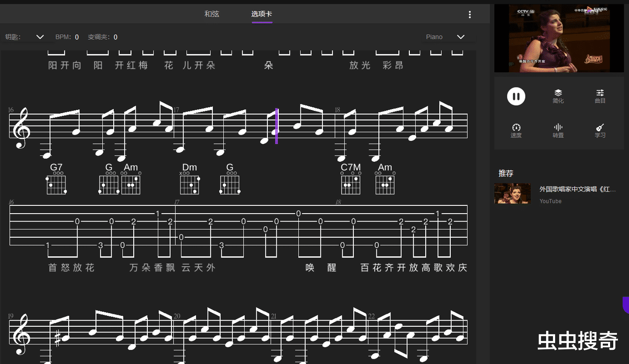Click the lyric text 放光 彩昂
Image resolution: width=629 pixels, height=364 pixels.
pos(376,65)
